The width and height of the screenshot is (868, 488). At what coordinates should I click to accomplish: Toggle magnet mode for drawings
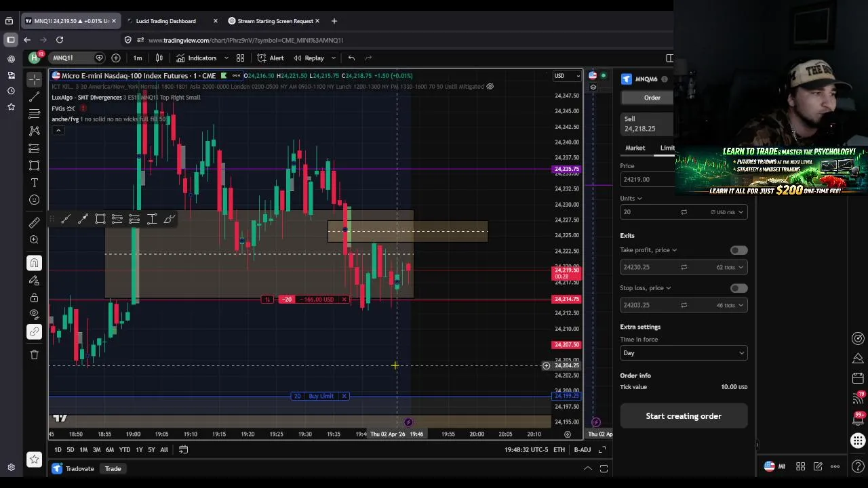point(35,263)
